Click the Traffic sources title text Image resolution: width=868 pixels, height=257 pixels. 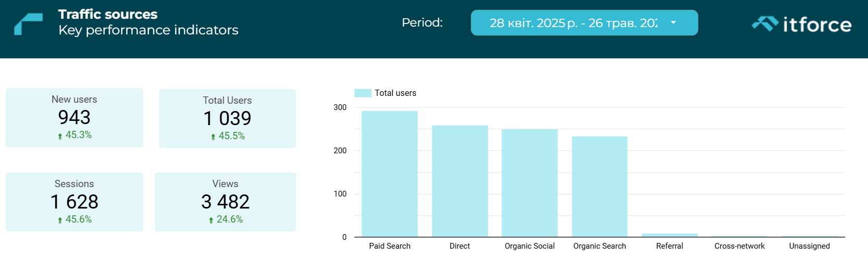108,14
